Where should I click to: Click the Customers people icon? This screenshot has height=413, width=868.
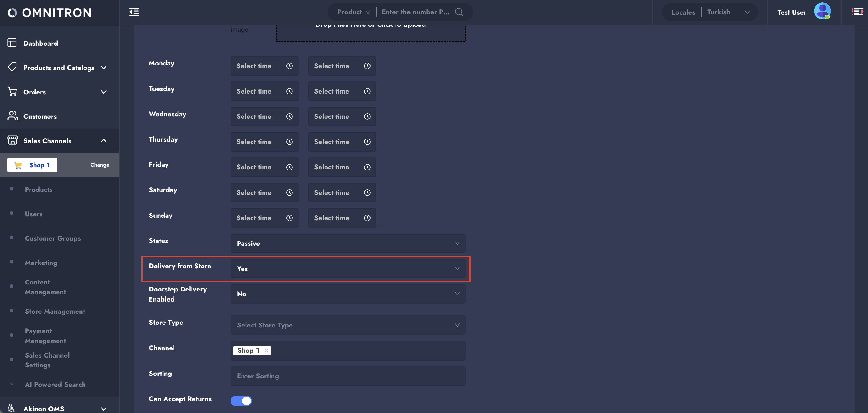13,116
